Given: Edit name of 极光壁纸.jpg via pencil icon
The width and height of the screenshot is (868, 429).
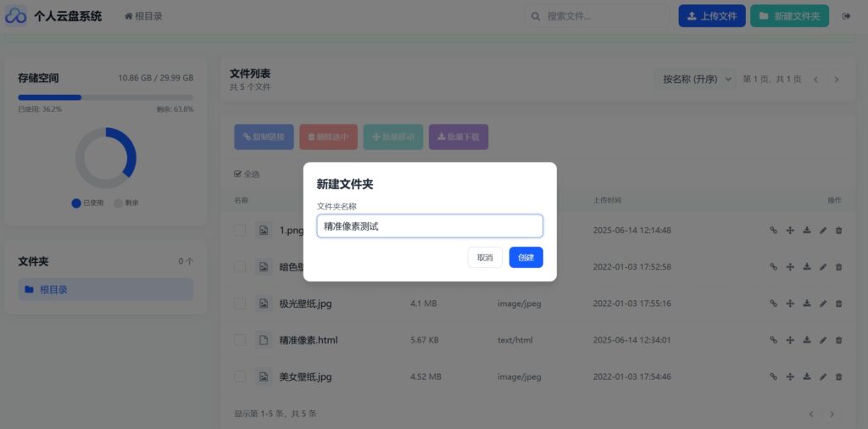Looking at the screenshot, I should (x=822, y=304).
